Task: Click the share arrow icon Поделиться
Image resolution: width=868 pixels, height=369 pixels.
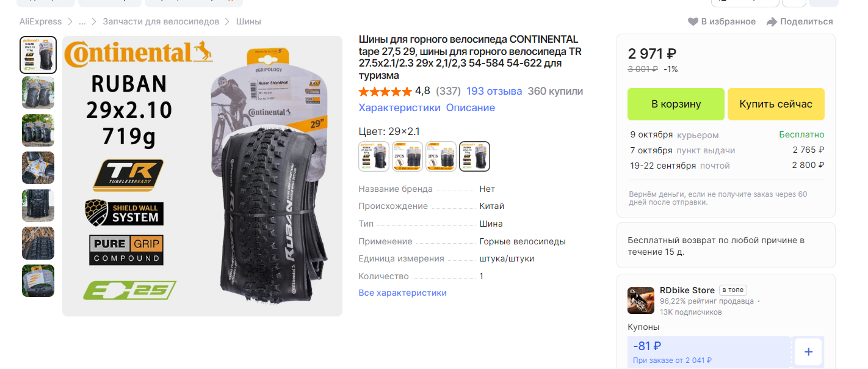Action: [772, 22]
